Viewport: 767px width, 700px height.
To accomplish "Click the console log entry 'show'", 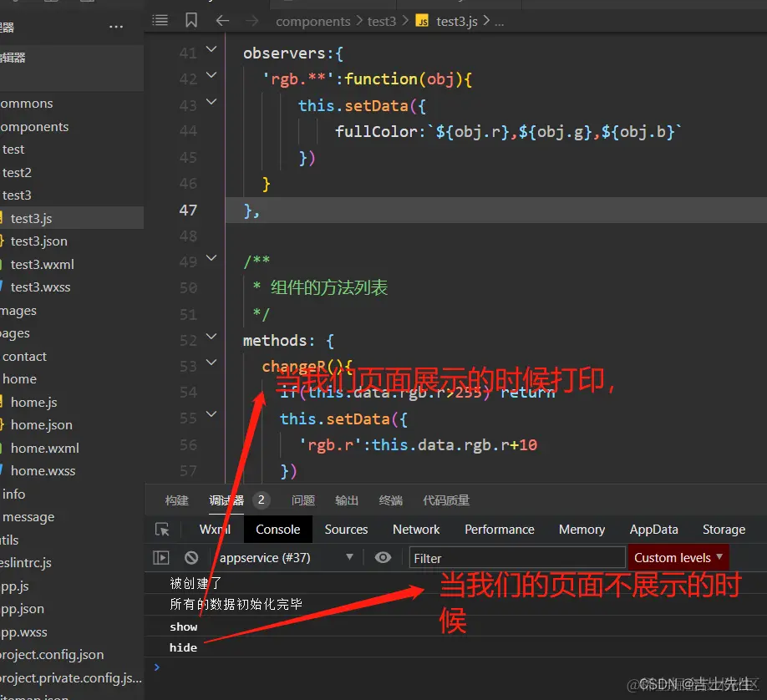I will point(184,626).
